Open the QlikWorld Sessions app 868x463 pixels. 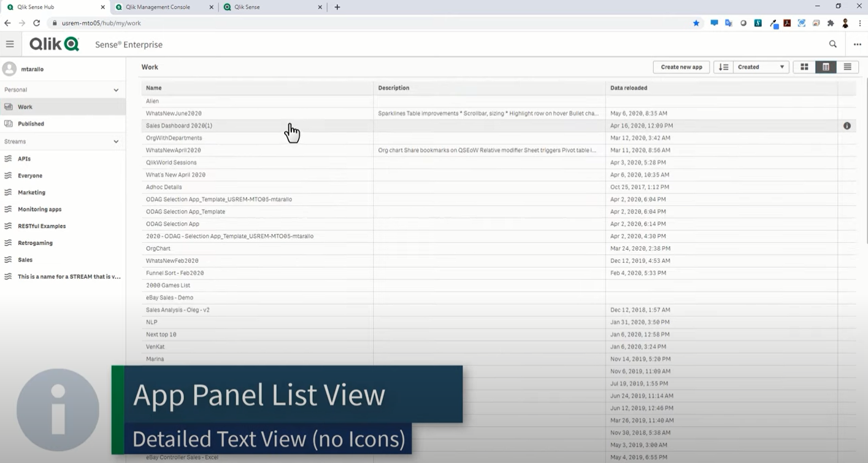pyautogui.click(x=499, y=163)
